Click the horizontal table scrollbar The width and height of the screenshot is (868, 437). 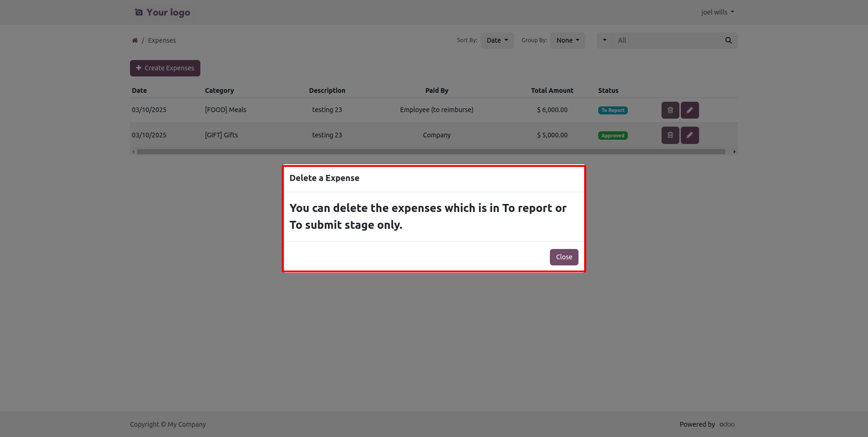431,152
